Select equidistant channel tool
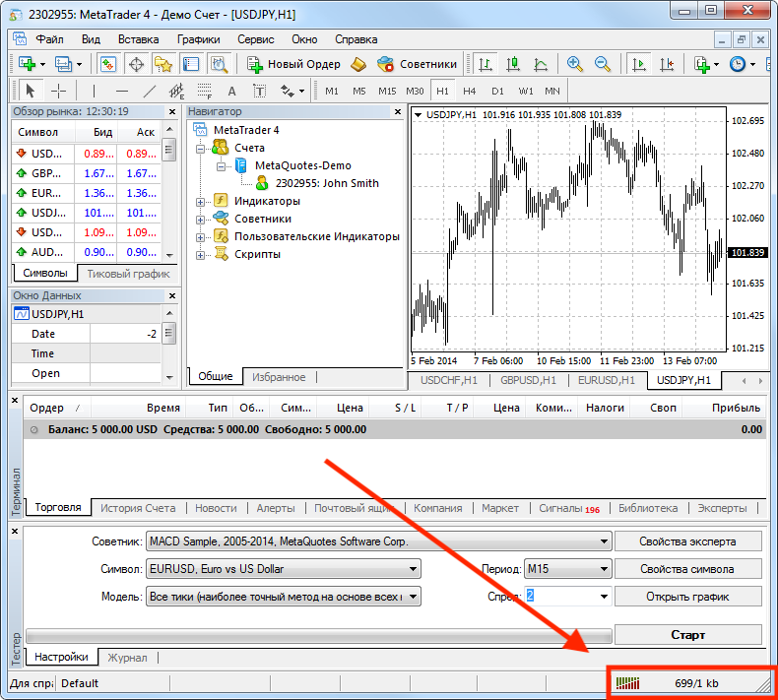This screenshot has width=778, height=700. tap(176, 91)
